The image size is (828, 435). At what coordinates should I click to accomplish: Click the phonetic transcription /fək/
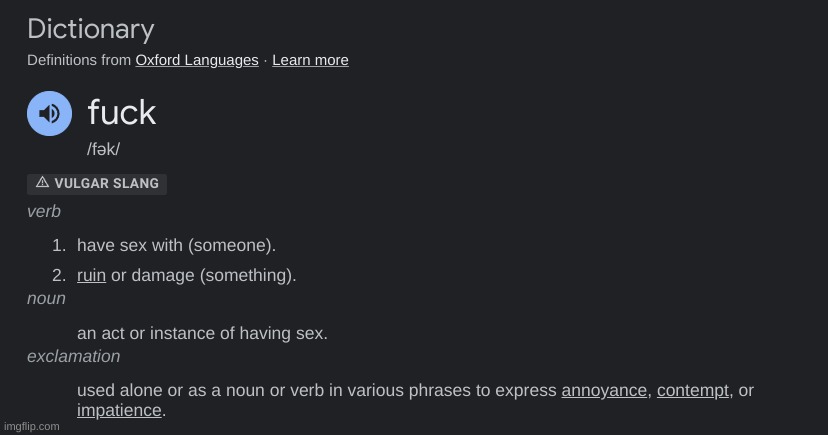pos(104,149)
